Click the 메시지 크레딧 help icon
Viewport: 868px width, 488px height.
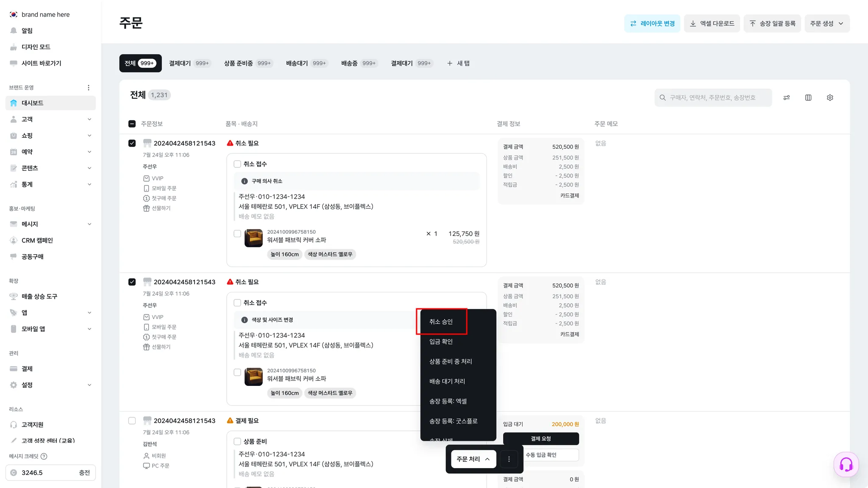[x=44, y=456]
